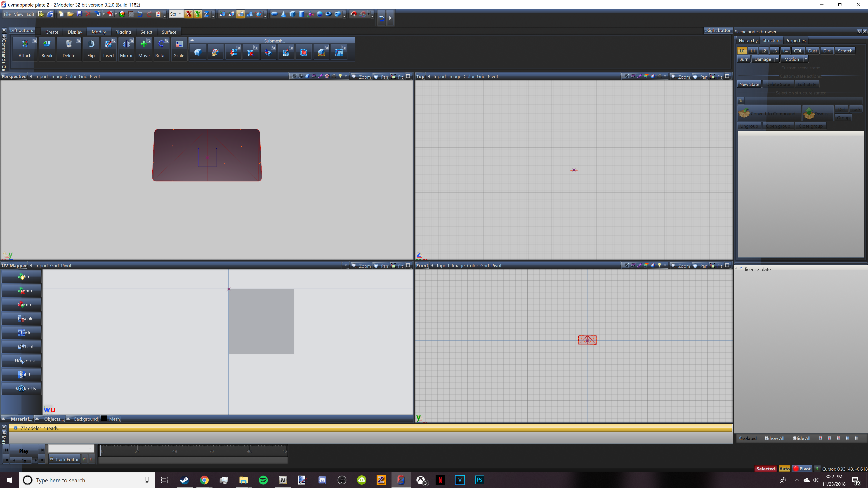Collapse the Submesh tools group
868x488 pixels.
(192, 40)
